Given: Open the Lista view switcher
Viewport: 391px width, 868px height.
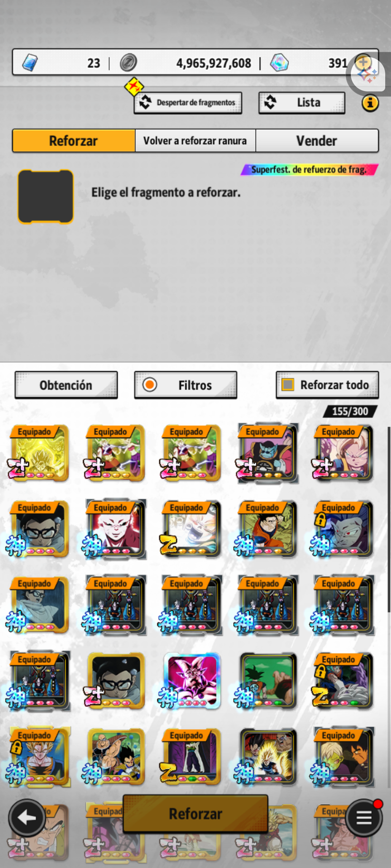Looking at the screenshot, I should (302, 103).
